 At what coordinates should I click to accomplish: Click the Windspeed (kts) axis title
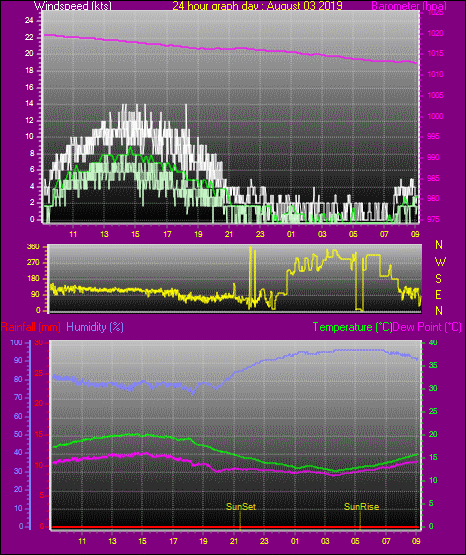73,6
